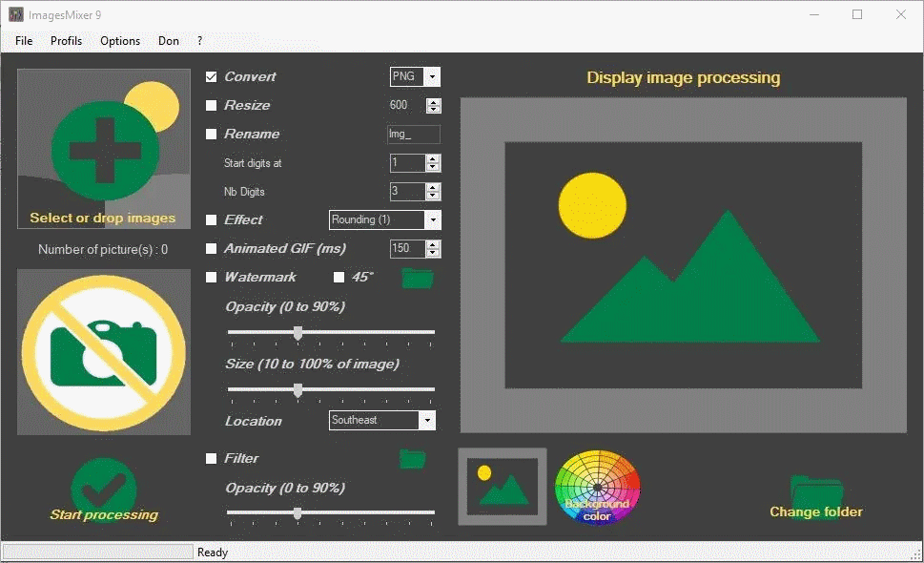Click the Display image processing heading
Image resolution: width=924 pixels, height=563 pixels.
[x=684, y=78]
